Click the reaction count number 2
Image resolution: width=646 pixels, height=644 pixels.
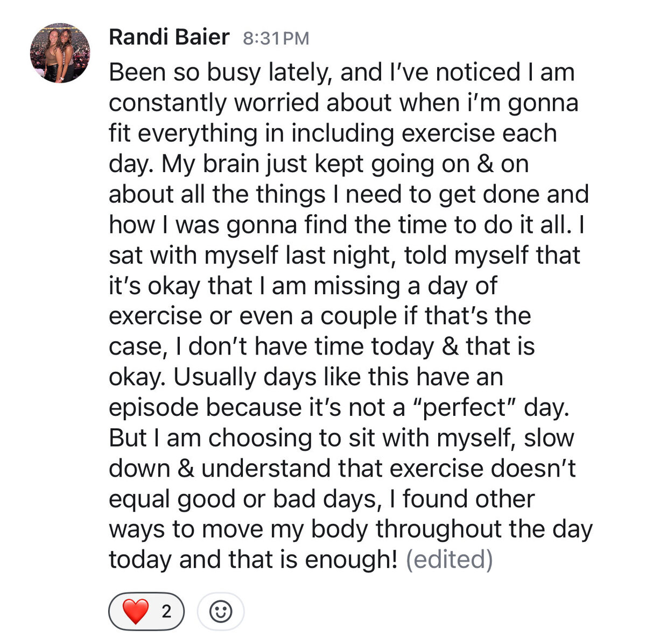pos(166,612)
